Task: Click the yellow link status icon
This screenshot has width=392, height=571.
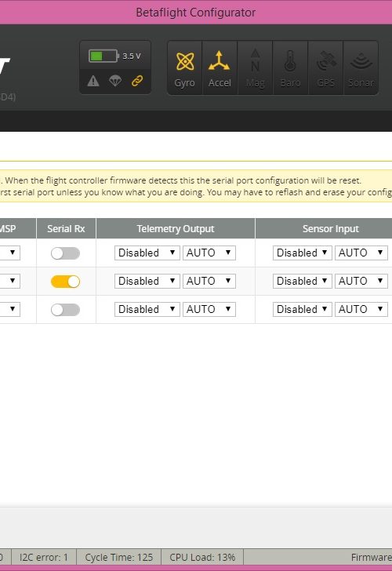Action: tap(137, 81)
